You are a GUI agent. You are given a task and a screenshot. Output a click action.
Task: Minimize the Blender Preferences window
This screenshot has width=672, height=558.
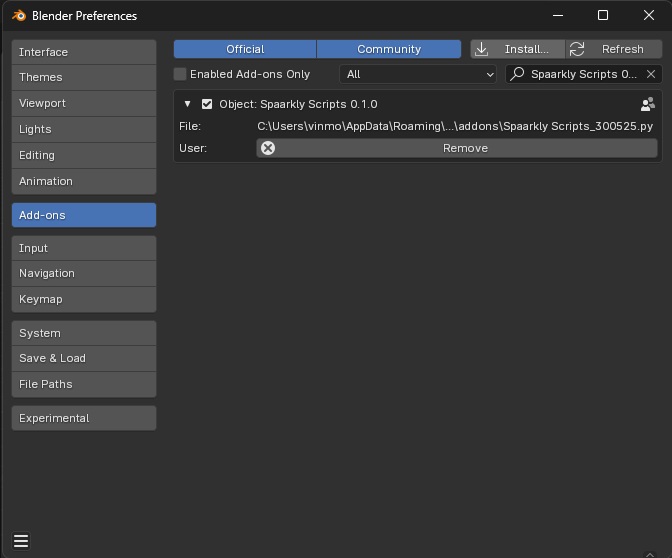coord(558,15)
